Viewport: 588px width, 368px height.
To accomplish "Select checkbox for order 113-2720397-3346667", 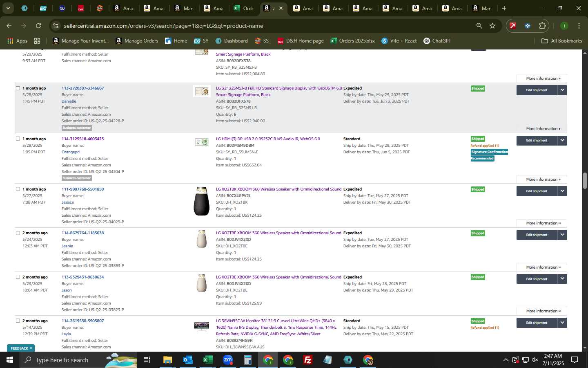I will 18,88.
